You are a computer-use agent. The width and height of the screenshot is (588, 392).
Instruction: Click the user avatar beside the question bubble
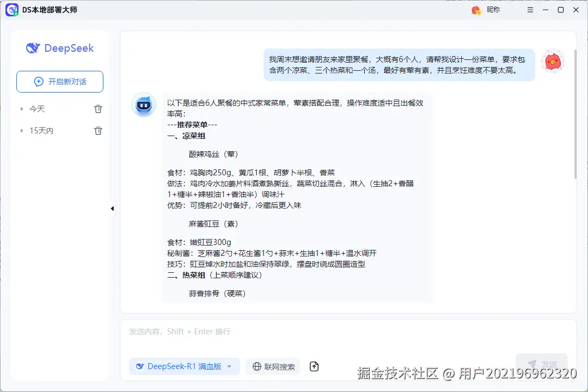pyautogui.click(x=553, y=61)
